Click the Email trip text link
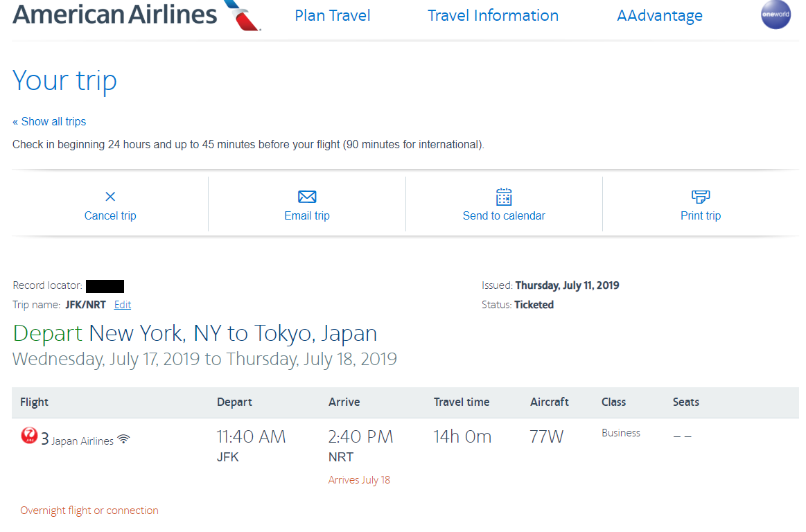Viewport: 806px width, 532px height. [x=307, y=215]
